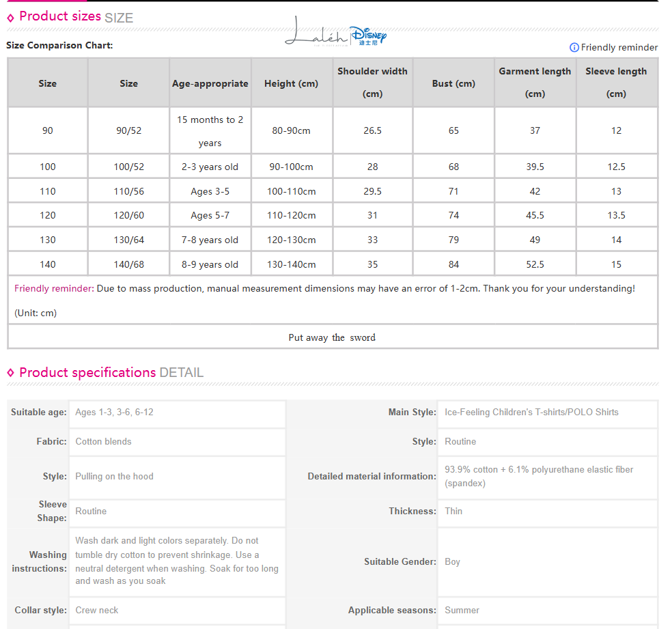Select the '93.9% cotton' material information value
Screen dimensions: 672x629
tap(539, 477)
